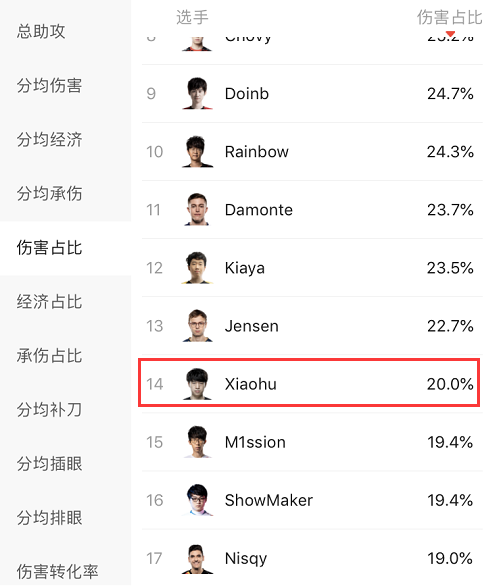Open M1ssion's player name link

coord(255,442)
